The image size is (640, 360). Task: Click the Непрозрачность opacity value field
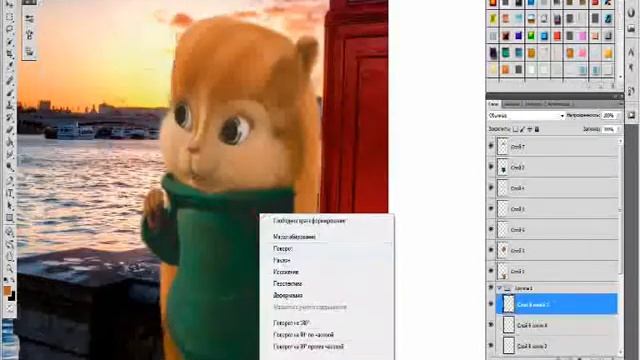[x=609, y=116]
